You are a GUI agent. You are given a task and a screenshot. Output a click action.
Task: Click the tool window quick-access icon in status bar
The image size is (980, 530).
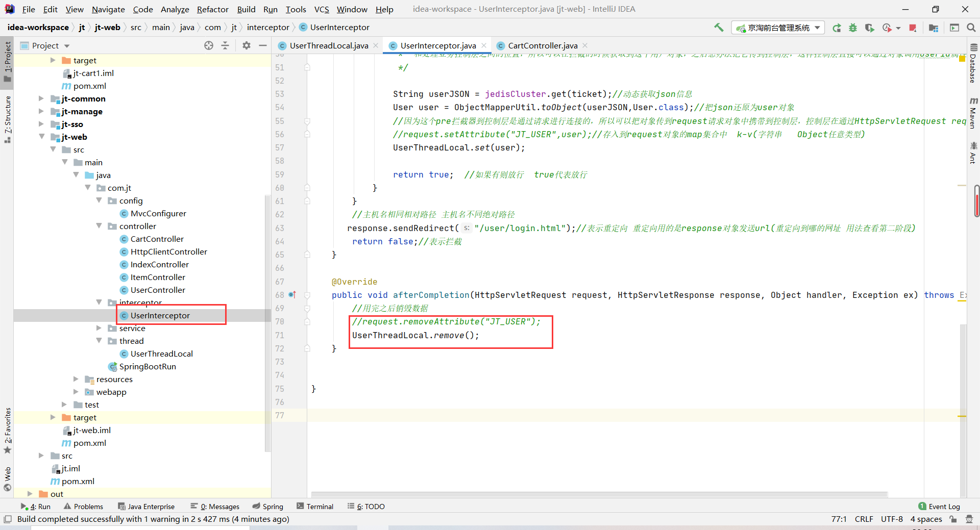click(7, 519)
